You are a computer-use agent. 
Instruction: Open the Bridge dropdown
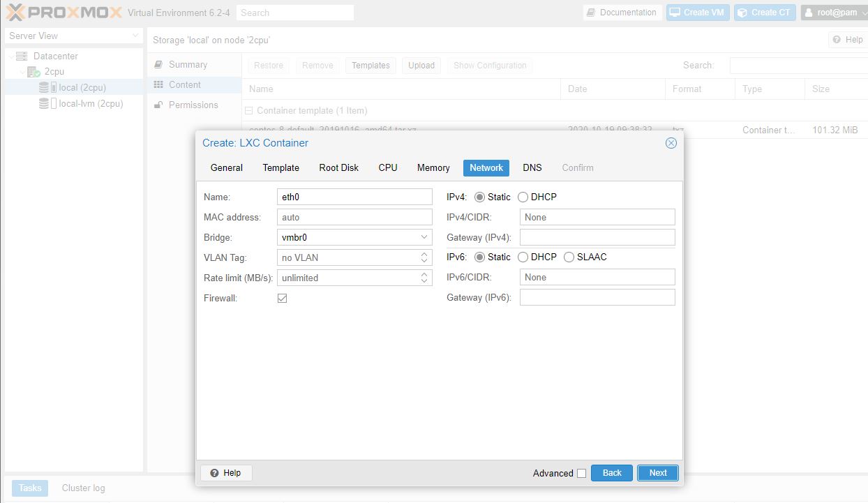coord(424,237)
